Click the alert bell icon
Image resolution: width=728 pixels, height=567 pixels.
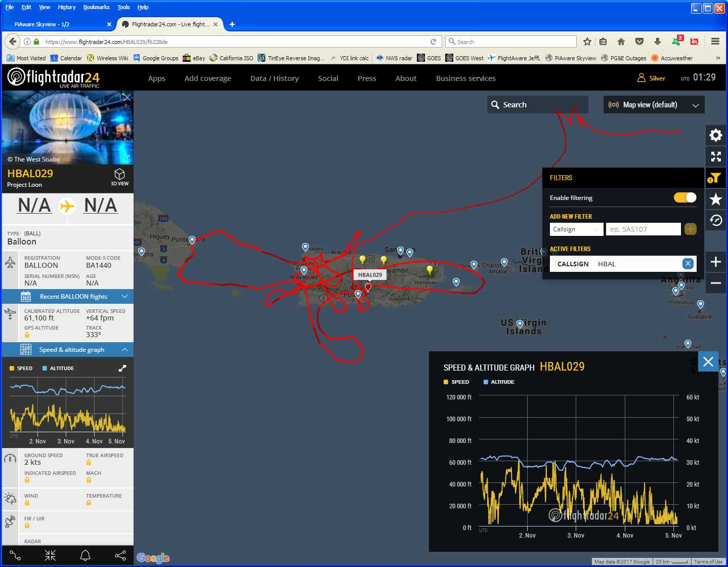click(85, 555)
